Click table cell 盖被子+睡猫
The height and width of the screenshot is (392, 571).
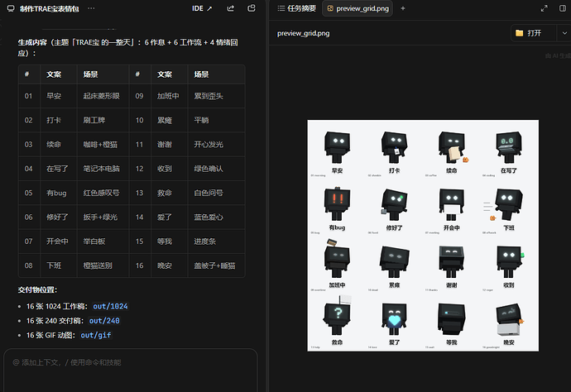(214, 265)
